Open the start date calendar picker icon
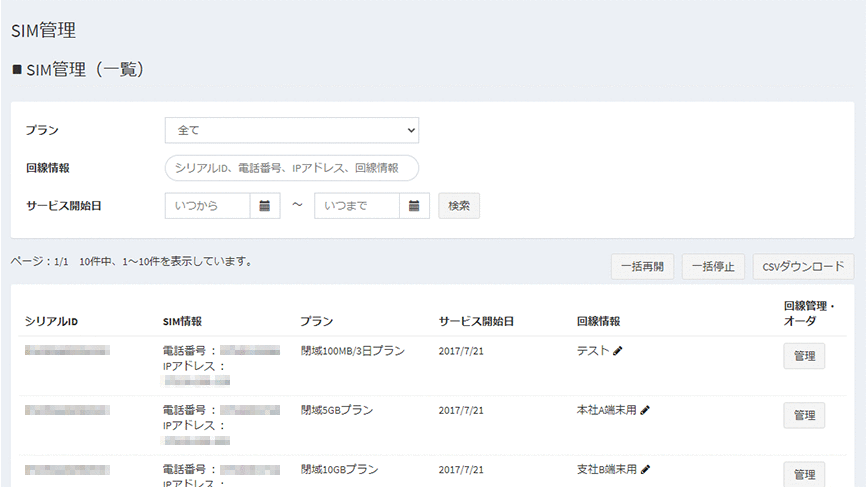This screenshot has height=487, width=866. pos(264,206)
